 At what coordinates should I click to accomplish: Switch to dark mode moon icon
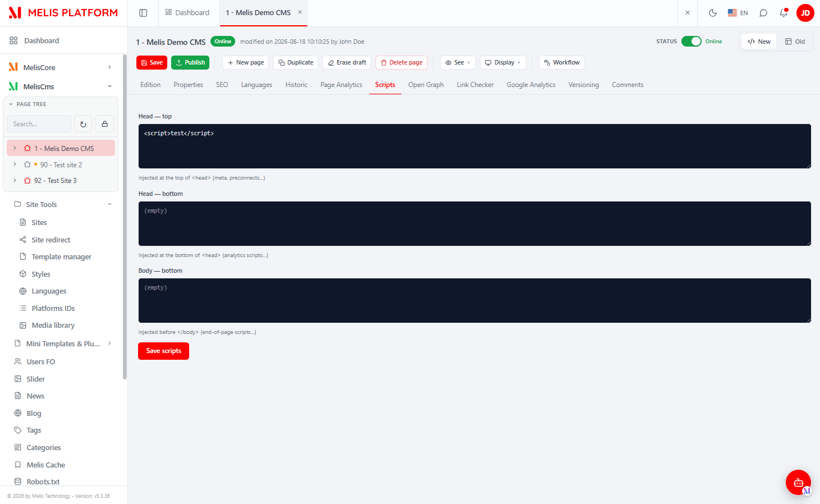713,13
